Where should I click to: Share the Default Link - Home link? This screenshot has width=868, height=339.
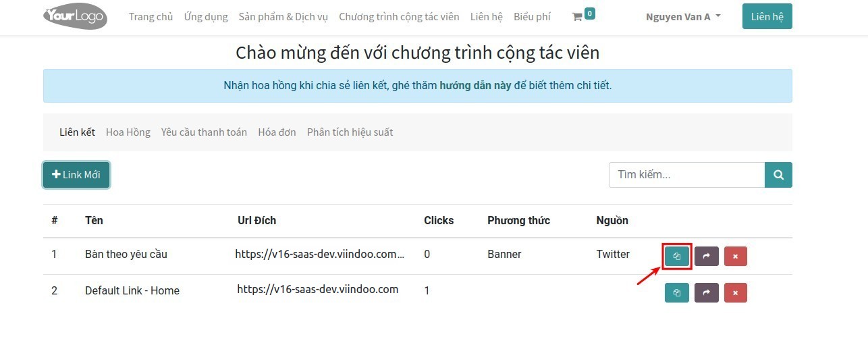(706, 292)
